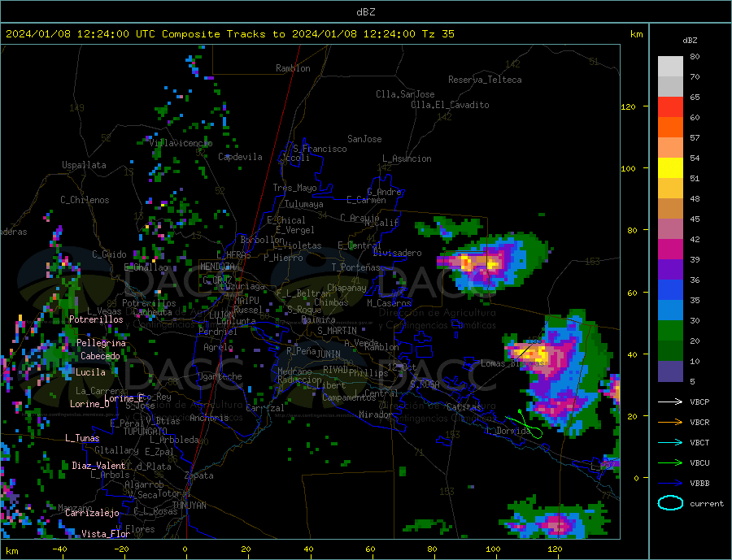
Task: Pick the brown swatch between 48 and 45 dBZ
Action: click(670, 209)
